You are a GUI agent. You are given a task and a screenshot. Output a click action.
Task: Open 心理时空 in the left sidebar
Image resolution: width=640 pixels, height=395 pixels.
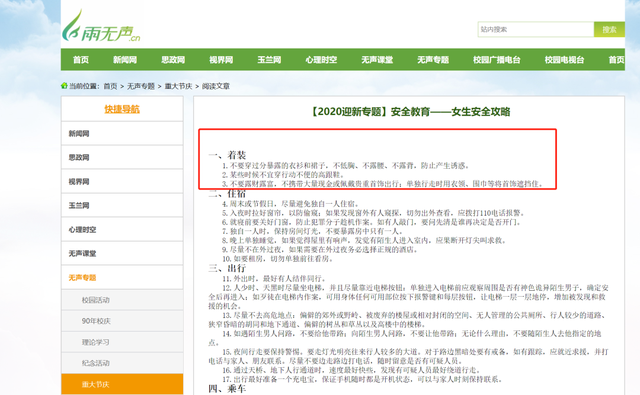pos(122,230)
